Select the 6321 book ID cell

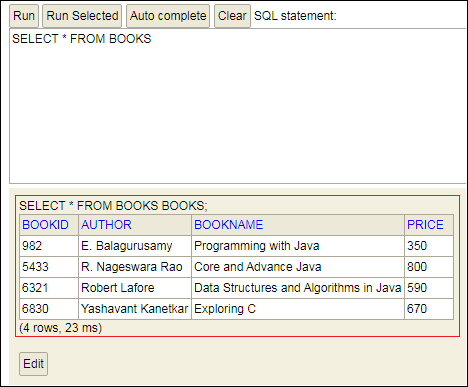pyautogui.click(x=49, y=288)
